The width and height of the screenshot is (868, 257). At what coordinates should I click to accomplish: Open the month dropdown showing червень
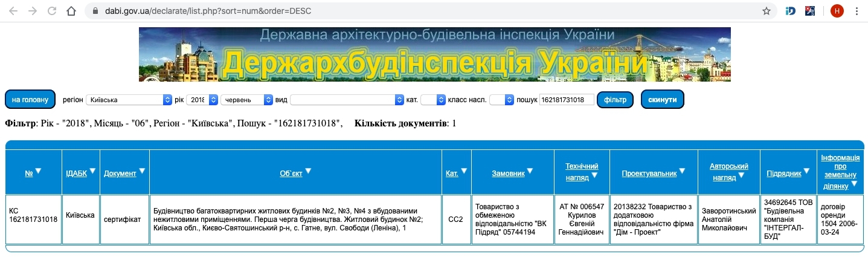click(x=247, y=99)
